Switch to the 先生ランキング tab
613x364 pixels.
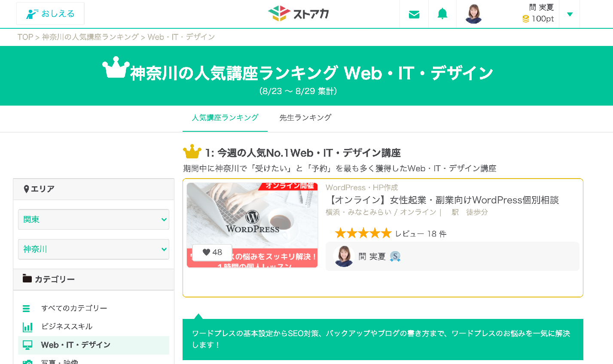click(x=305, y=118)
